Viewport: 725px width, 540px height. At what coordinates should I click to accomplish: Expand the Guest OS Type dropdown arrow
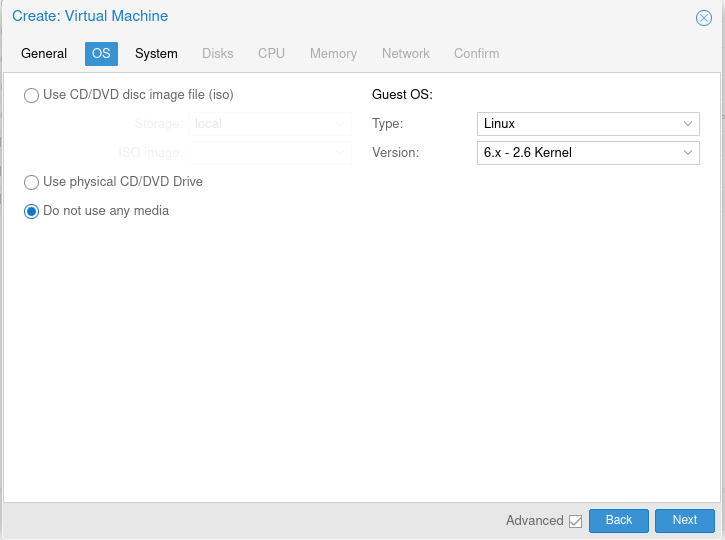pos(688,124)
